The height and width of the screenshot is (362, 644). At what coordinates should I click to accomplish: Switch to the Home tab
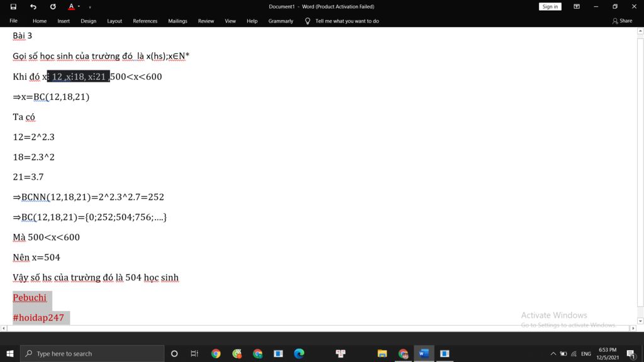click(40, 21)
